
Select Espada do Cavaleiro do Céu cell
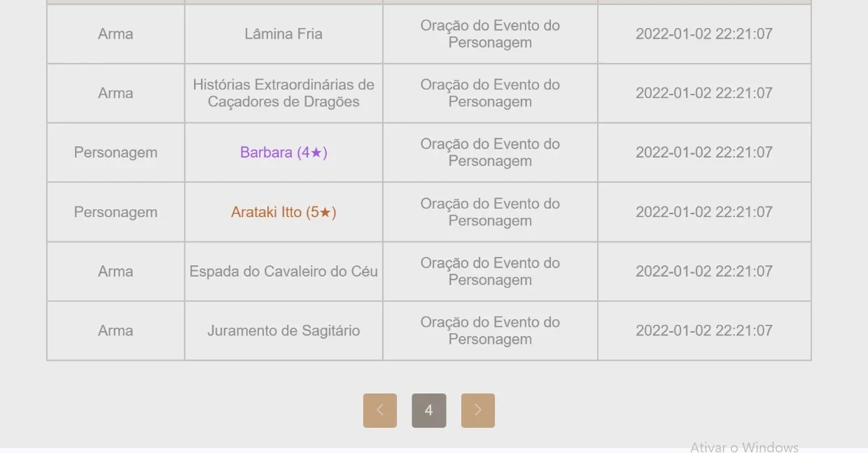[283, 272]
